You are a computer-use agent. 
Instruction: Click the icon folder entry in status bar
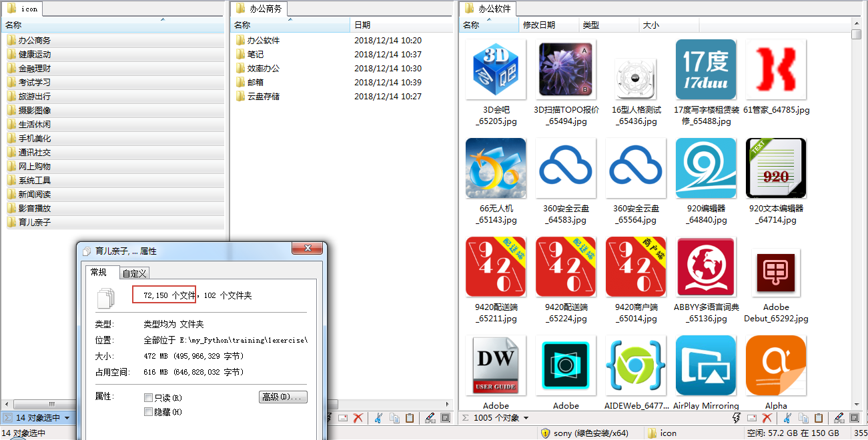point(662,433)
